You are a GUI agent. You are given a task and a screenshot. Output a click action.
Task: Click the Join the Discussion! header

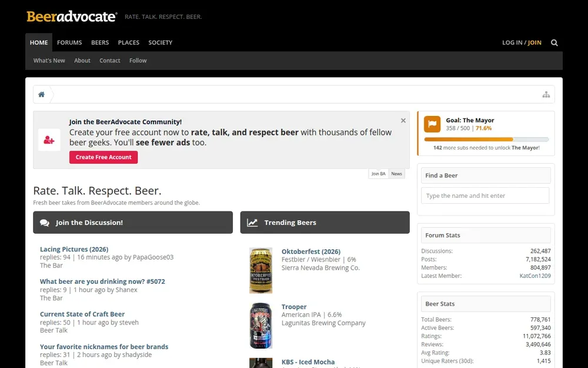click(133, 223)
